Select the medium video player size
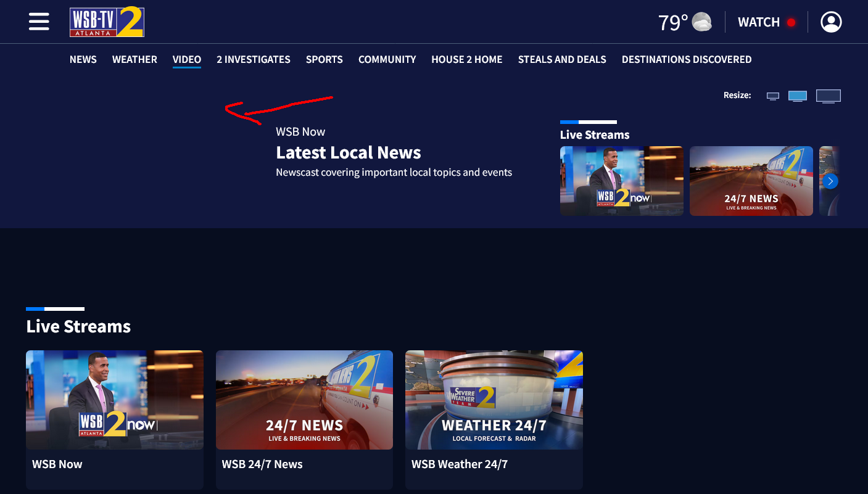The image size is (868, 494). point(798,96)
